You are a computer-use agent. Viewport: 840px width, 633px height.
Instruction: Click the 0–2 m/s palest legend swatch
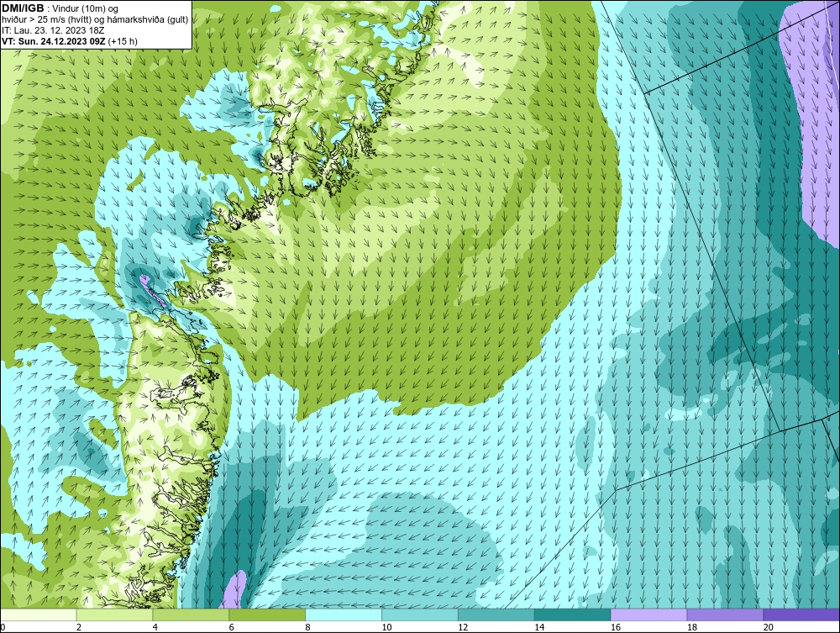coord(39,615)
